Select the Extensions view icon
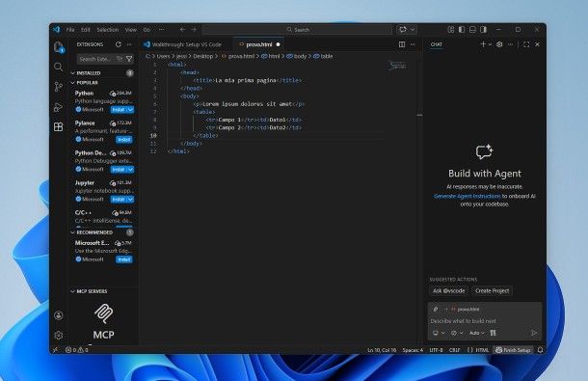The height and width of the screenshot is (381, 588). tap(58, 127)
